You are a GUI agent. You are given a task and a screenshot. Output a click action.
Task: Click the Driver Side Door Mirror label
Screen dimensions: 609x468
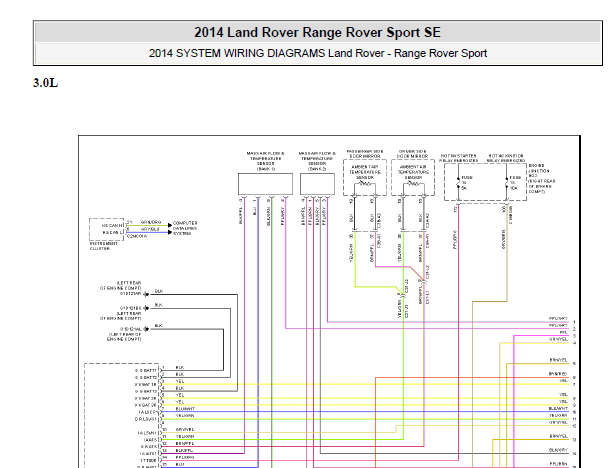pyautogui.click(x=412, y=153)
